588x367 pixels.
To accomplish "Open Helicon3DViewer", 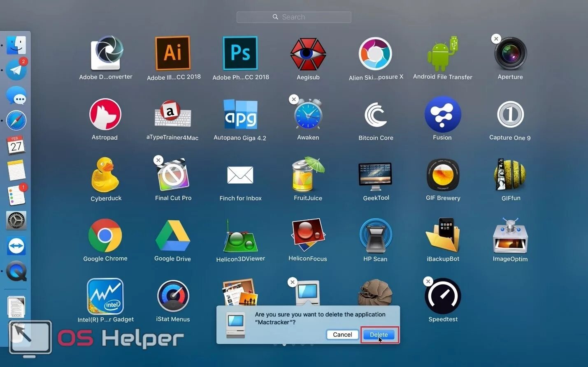I will tap(240, 235).
